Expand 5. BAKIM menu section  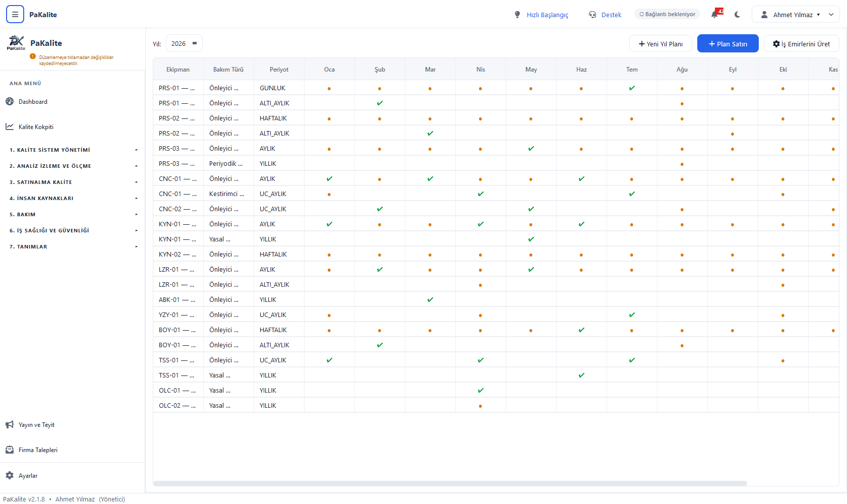click(73, 214)
